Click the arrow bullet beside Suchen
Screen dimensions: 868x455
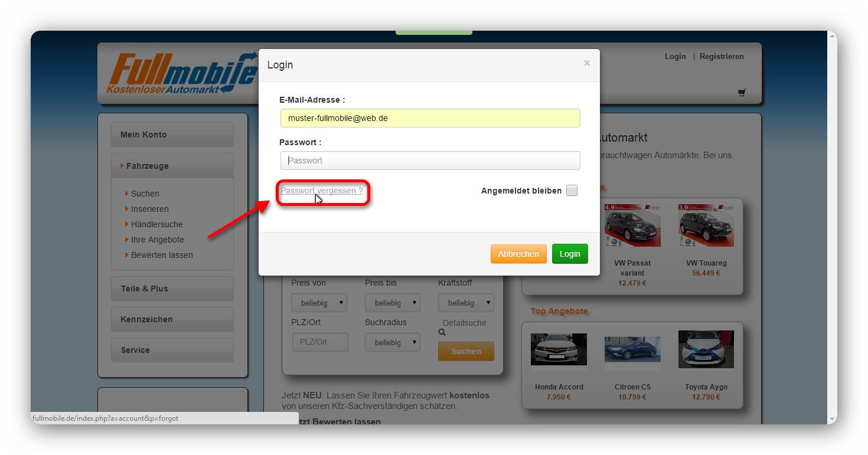coord(126,193)
